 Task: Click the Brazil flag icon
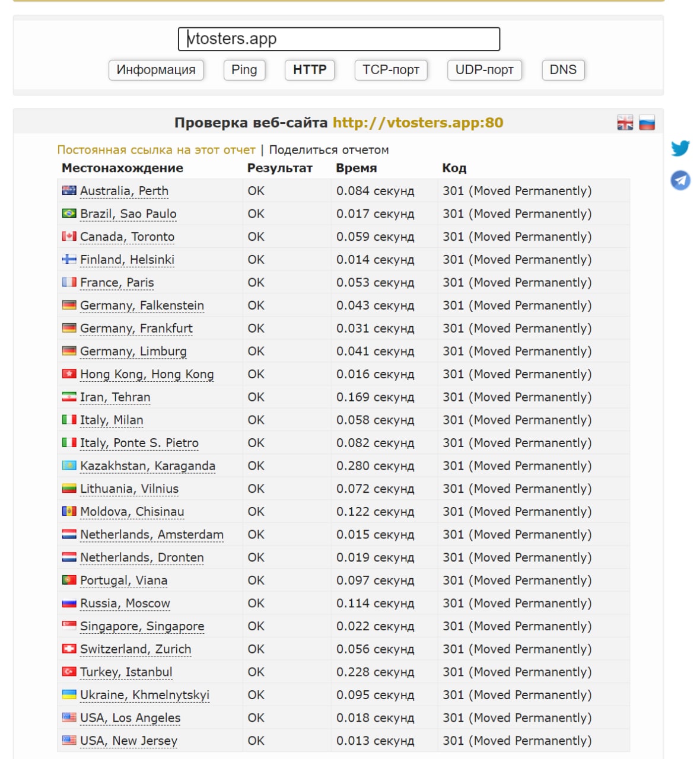(x=69, y=213)
